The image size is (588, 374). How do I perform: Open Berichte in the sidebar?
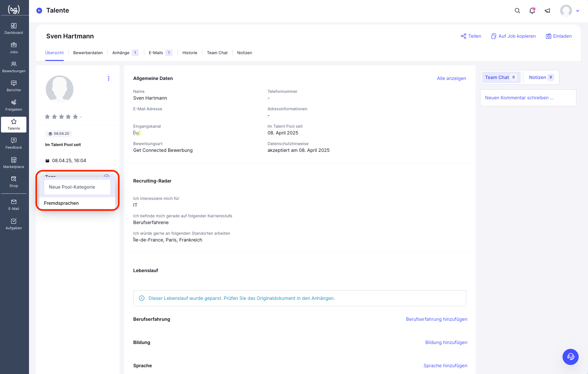click(14, 86)
